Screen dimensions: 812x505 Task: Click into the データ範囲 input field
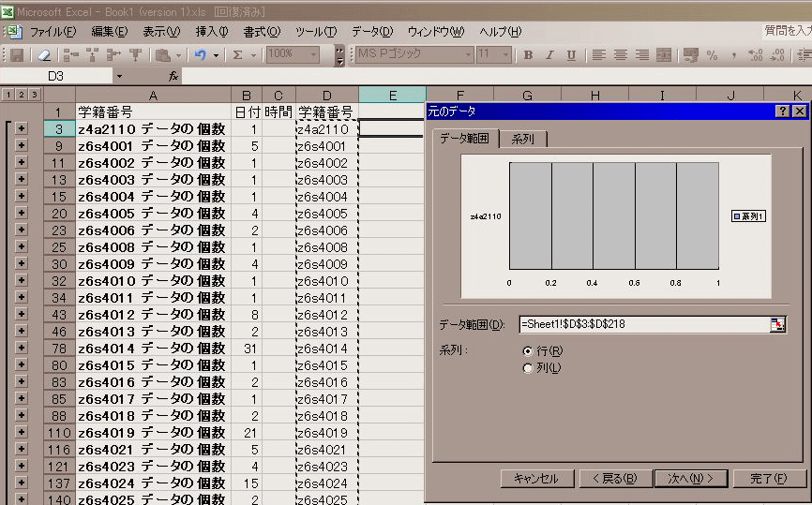pyautogui.click(x=638, y=324)
